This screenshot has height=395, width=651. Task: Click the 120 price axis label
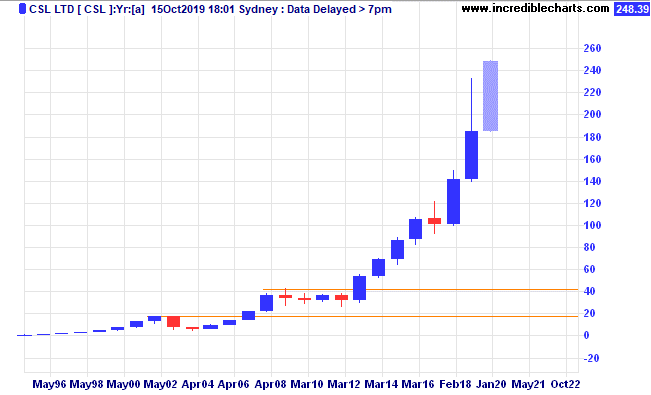click(592, 203)
